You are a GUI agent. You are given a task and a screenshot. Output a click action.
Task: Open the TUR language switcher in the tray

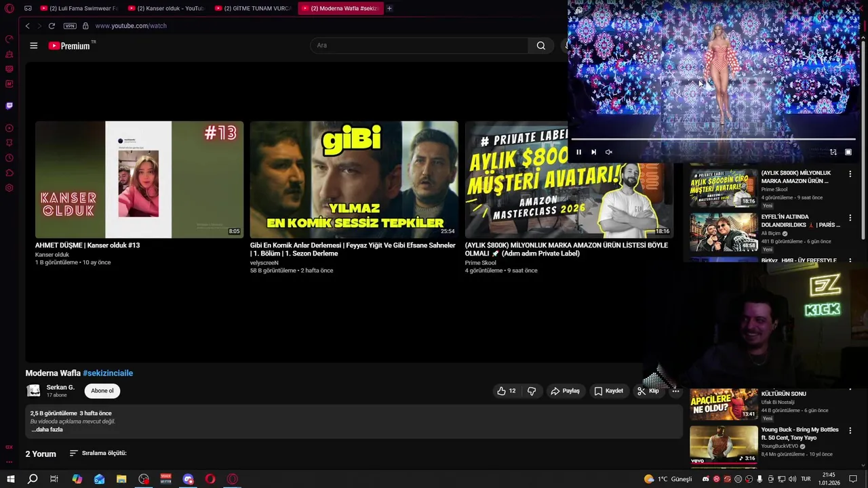pyautogui.click(x=806, y=479)
